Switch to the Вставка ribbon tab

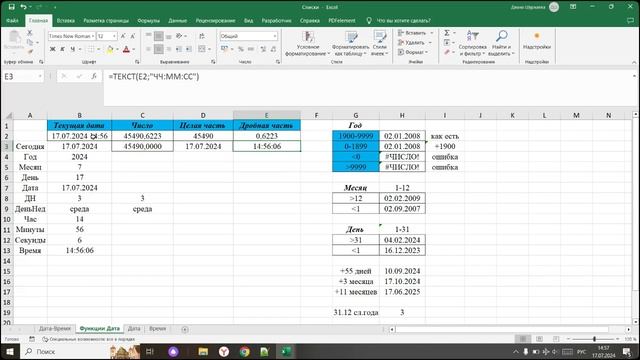tap(66, 20)
